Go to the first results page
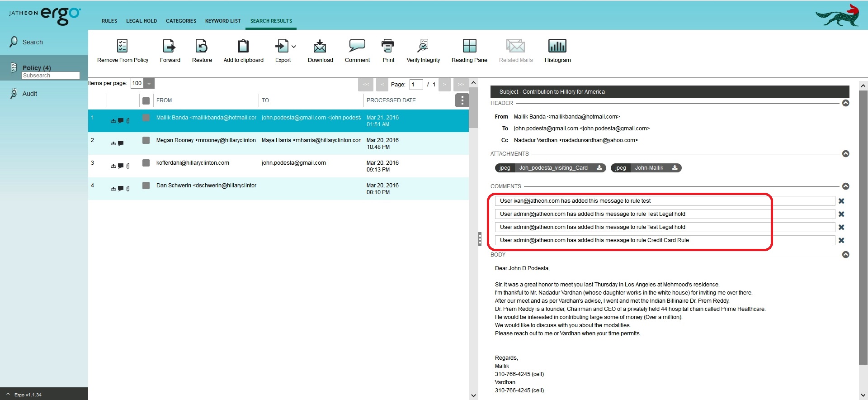The image size is (868, 400). click(366, 85)
